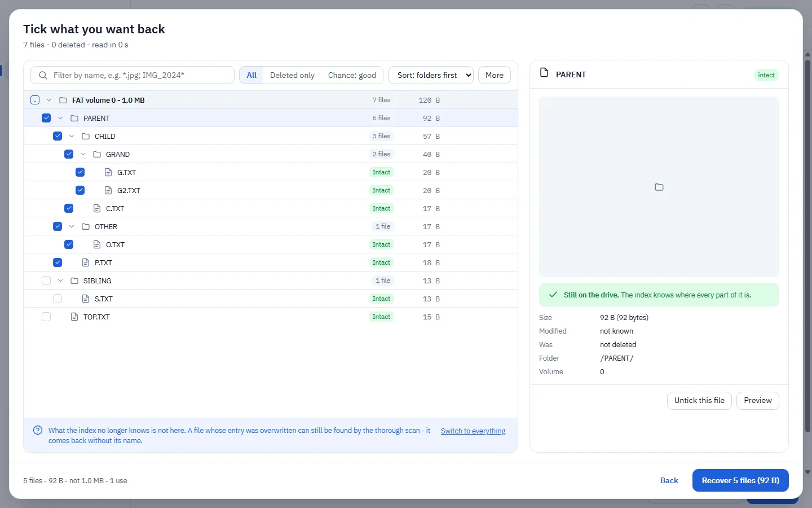The width and height of the screenshot is (812, 508).
Task: Click the /PARENT/ folder path value
Action: [x=617, y=358]
